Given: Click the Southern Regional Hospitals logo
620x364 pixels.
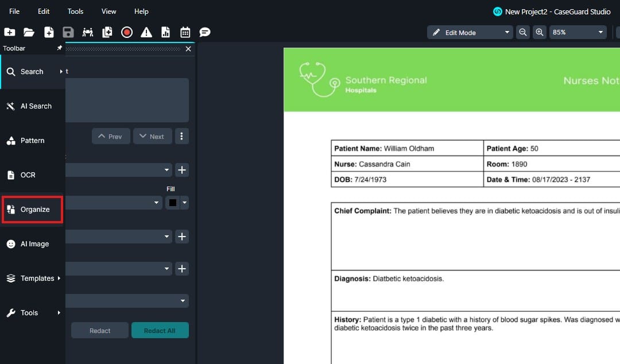Looking at the screenshot, I should [x=363, y=80].
